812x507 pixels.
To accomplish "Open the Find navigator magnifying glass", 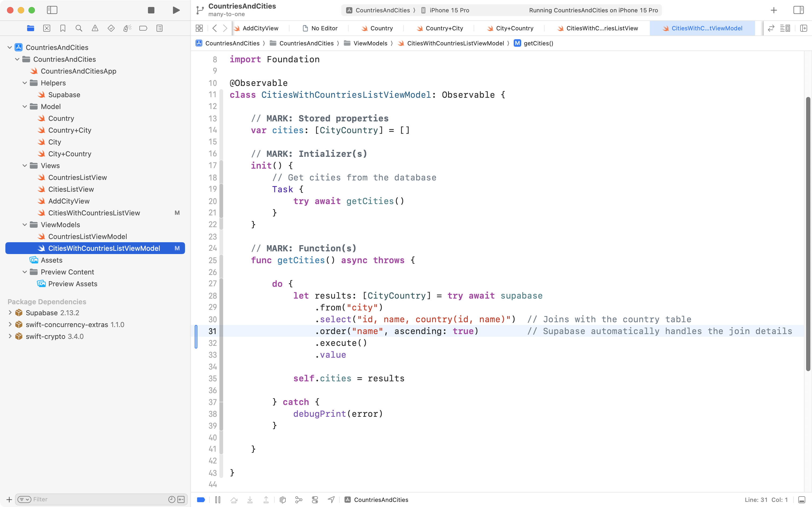I will 79,28.
